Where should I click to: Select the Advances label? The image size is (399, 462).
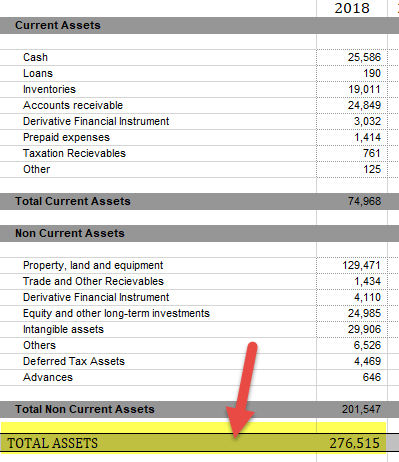click(x=48, y=377)
